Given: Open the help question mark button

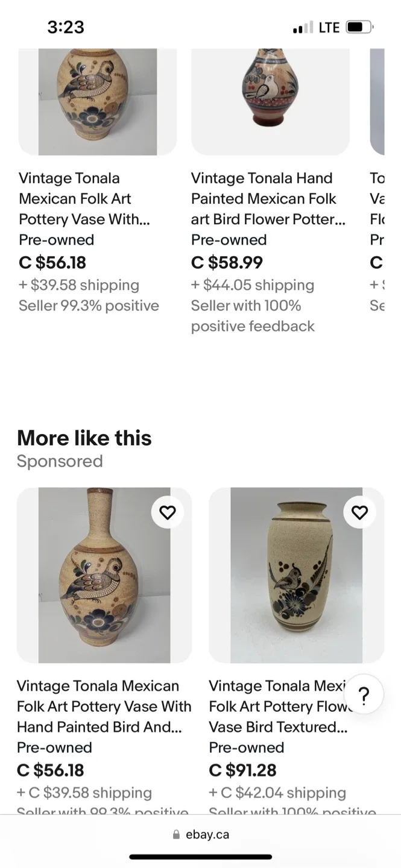Looking at the screenshot, I should coord(364,695).
